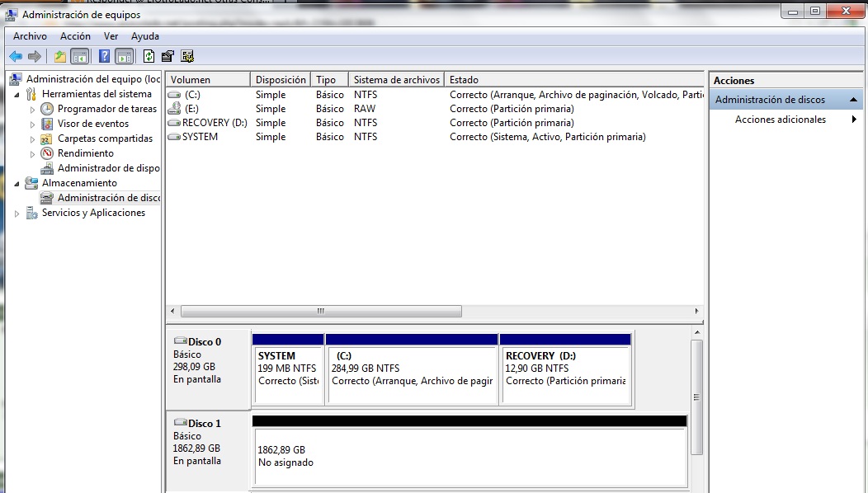Click Correcto (Sistema, Activo, Partición primaria) status
The width and height of the screenshot is (868, 493).
pyautogui.click(x=548, y=137)
